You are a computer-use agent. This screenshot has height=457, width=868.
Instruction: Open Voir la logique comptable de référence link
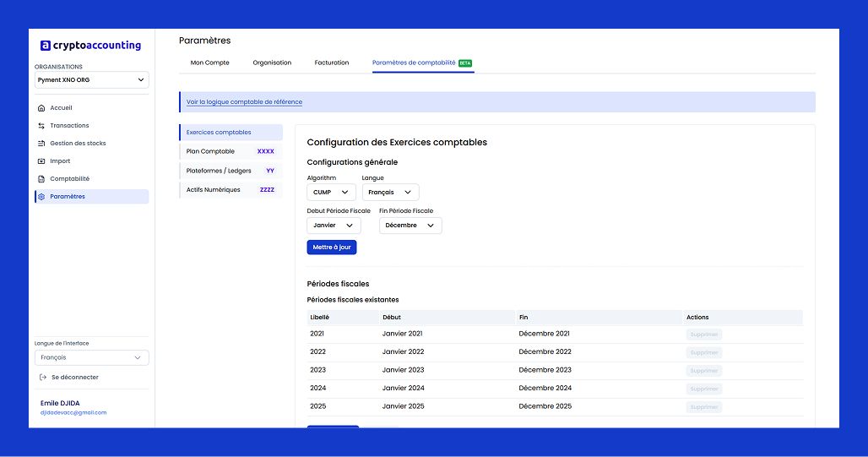click(244, 102)
